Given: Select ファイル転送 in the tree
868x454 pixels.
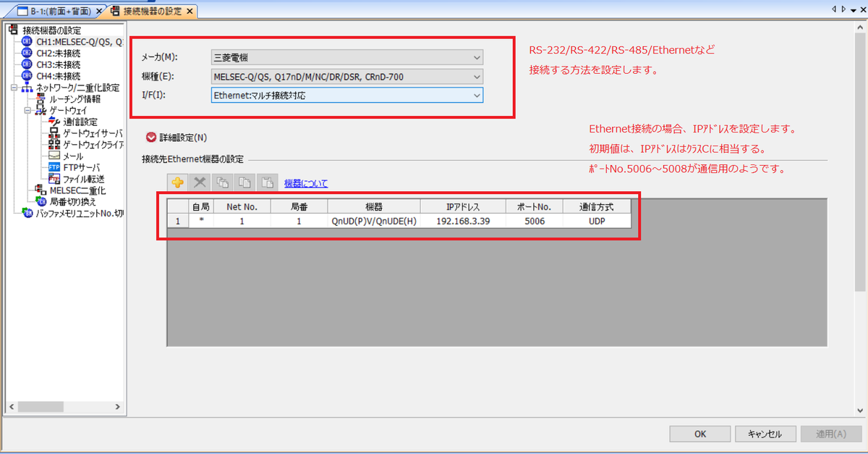Looking at the screenshot, I should click(84, 179).
